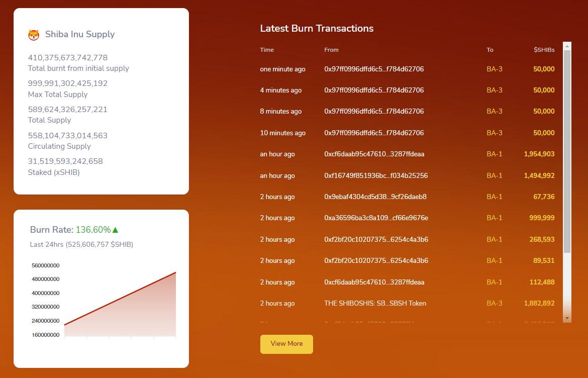Click the Total burnt from initial supply label
Viewport: 588px width, 378px height.
click(78, 69)
